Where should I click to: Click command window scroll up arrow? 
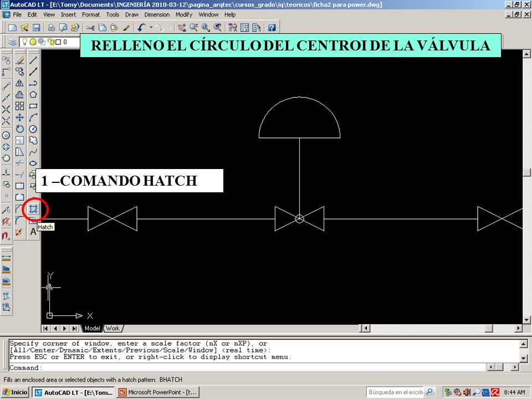[x=523, y=344]
